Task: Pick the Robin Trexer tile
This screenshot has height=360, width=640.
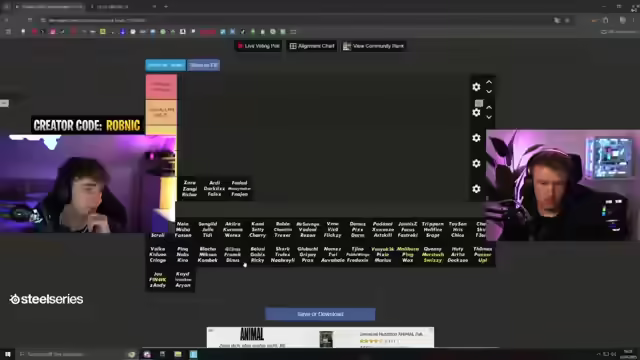Action: 282,230
